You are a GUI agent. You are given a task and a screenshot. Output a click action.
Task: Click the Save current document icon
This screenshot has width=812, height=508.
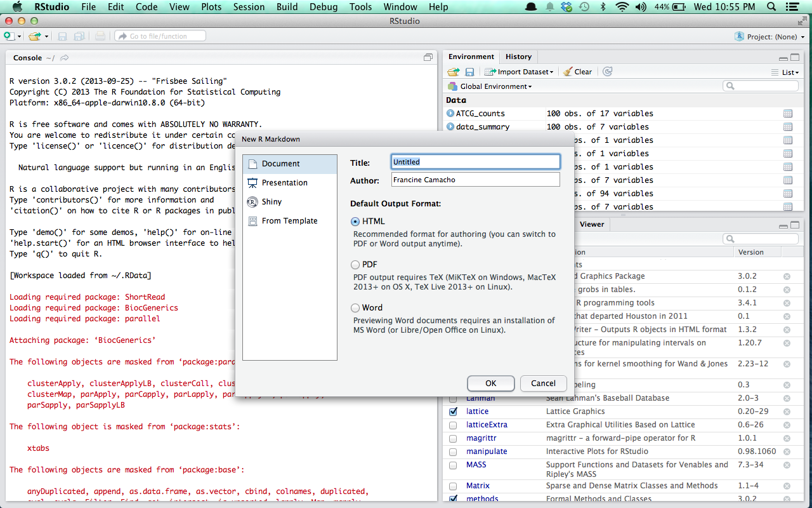[x=63, y=36]
